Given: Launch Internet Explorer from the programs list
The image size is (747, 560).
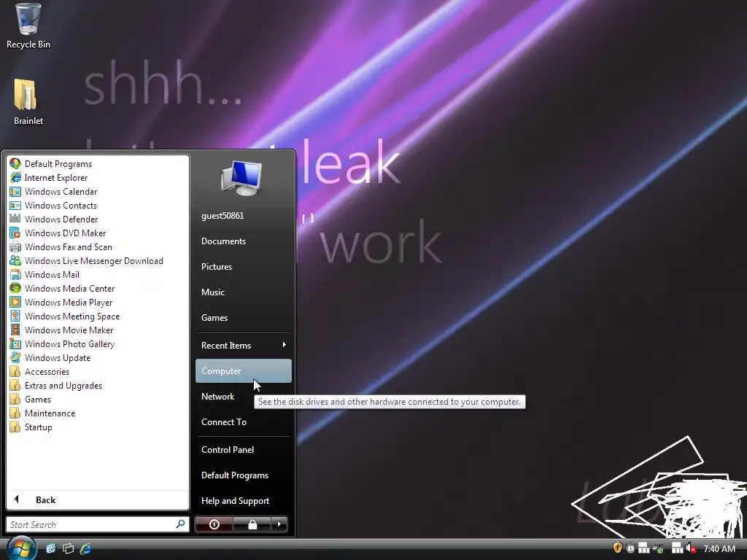Looking at the screenshot, I should (x=98, y=178).
